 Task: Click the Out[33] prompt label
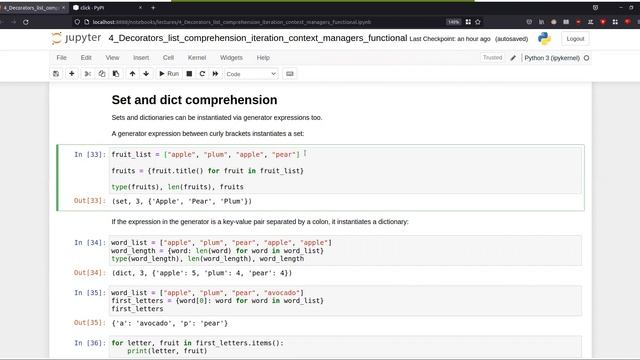89,200
